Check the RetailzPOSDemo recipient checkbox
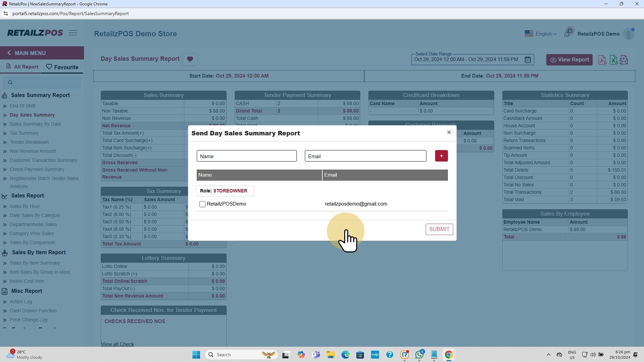 pyautogui.click(x=202, y=204)
